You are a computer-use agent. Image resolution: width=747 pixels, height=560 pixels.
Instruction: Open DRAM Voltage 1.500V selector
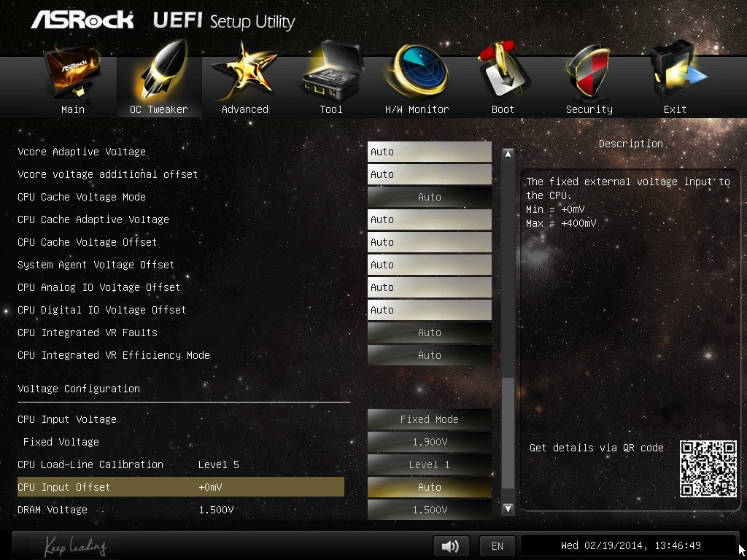(429, 510)
